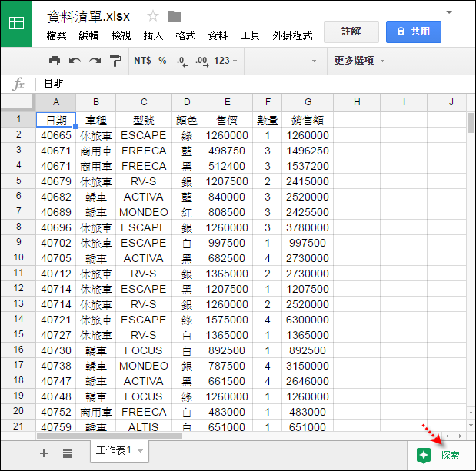Image resolution: width=476 pixels, height=471 pixels.
Task: Click the blue 共用 share button
Action: tap(414, 32)
